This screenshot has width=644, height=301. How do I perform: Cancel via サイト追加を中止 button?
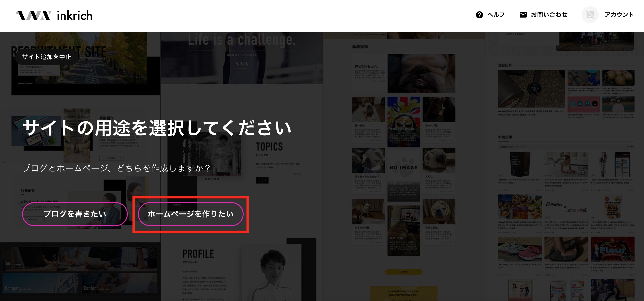click(47, 57)
